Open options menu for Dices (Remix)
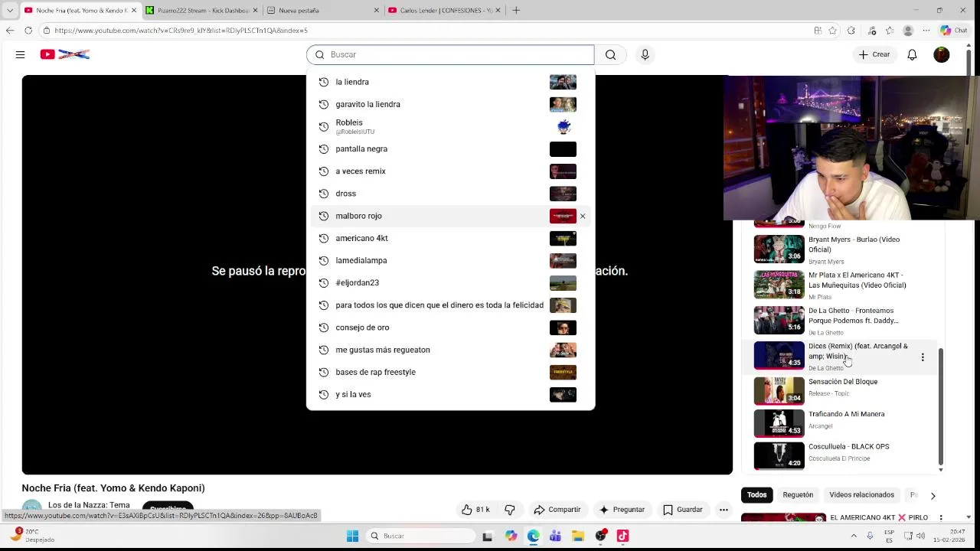980x551 pixels. tap(923, 357)
